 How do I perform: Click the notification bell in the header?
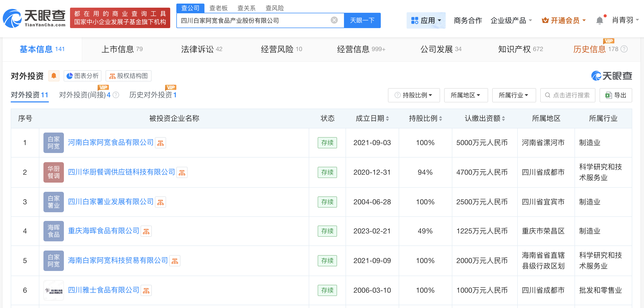click(600, 20)
